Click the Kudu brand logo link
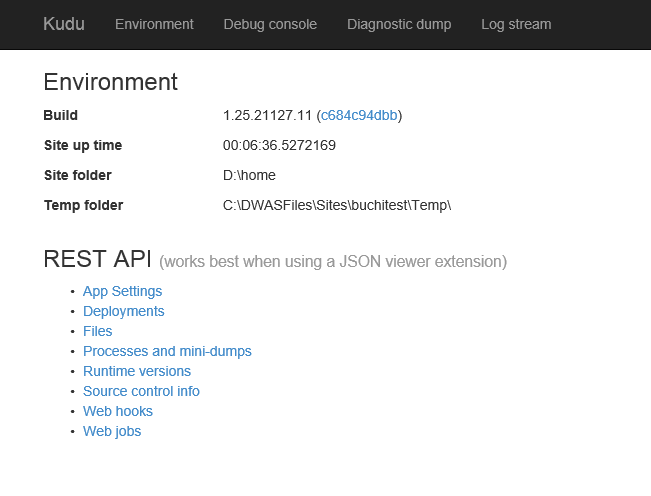 click(x=63, y=24)
